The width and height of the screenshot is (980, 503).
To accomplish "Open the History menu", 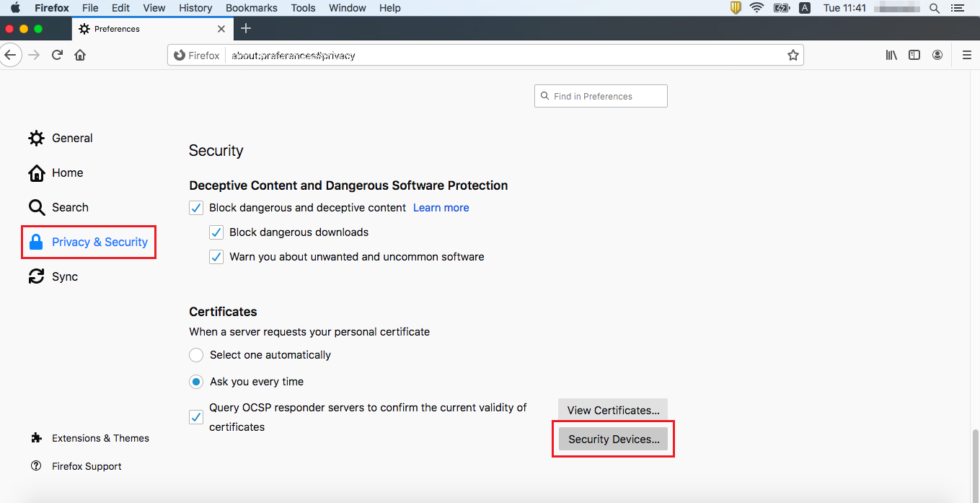I will click(x=195, y=8).
